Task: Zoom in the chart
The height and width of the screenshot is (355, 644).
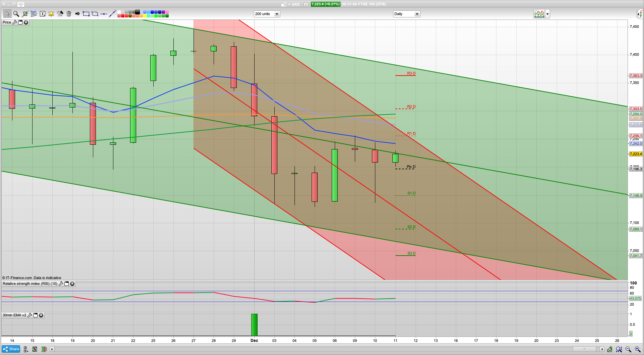Action: coord(638,349)
